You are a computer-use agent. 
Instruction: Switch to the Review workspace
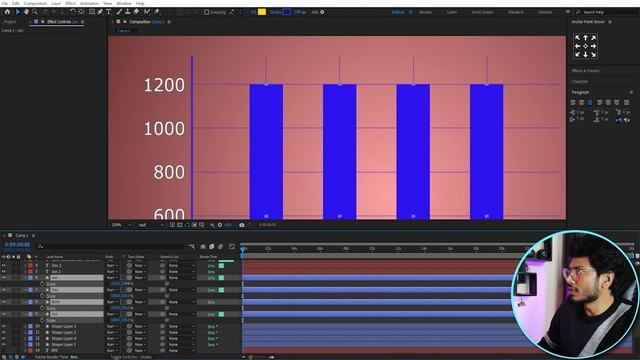425,12
